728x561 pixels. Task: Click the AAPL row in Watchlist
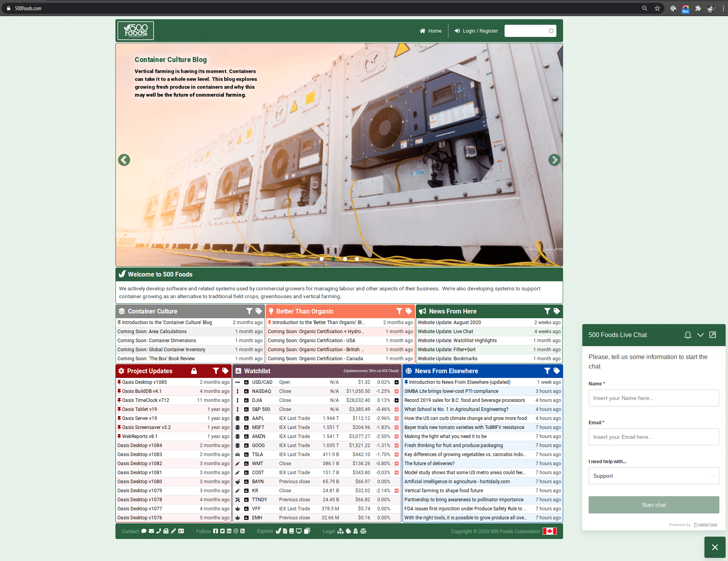317,418
